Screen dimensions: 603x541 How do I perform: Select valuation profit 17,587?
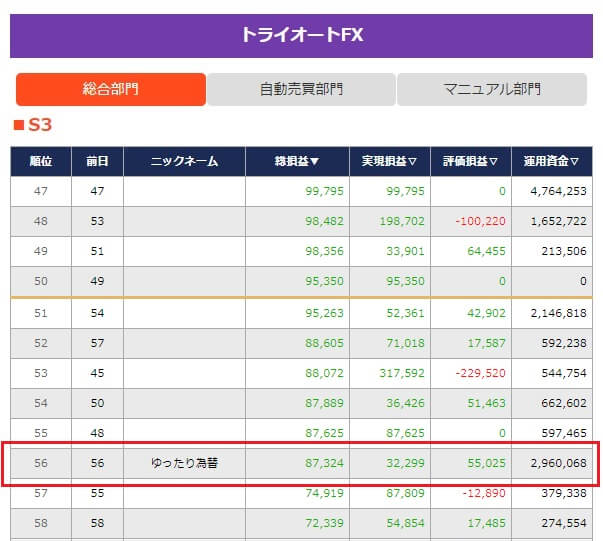point(486,343)
